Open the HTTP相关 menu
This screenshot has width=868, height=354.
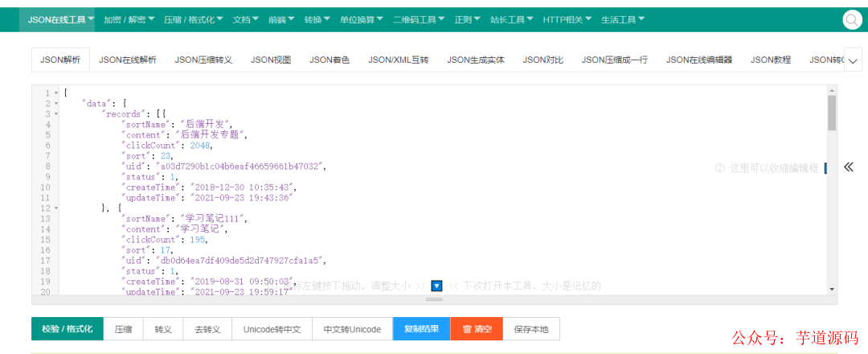pyautogui.click(x=567, y=20)
